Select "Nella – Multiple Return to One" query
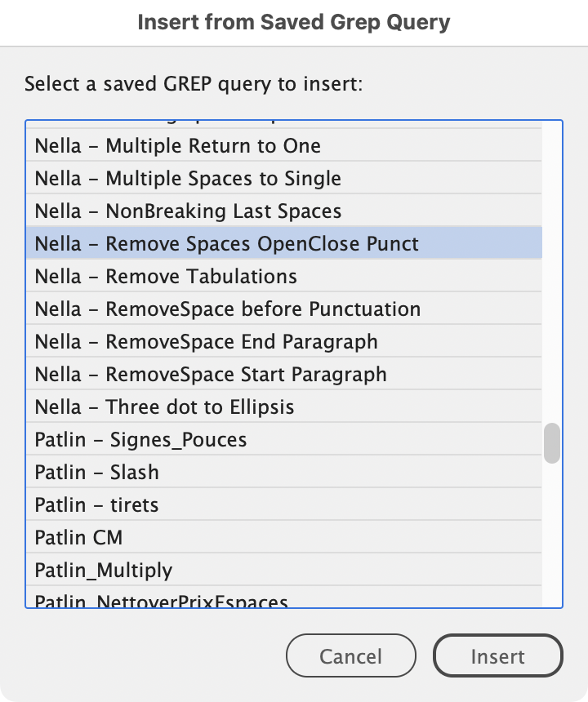Screen dimensions: 588x702 tap(178, 146)
